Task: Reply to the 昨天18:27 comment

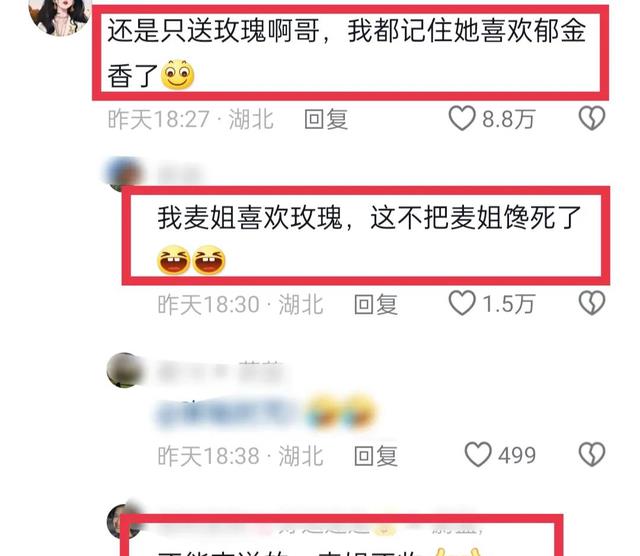Action: click(x=326, y=119)
